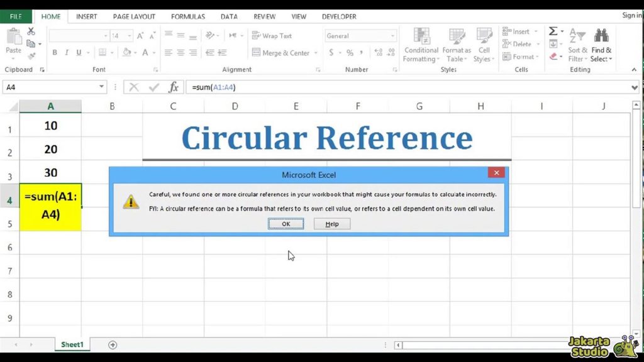Collapse the ribbon with the caret

coord(634,70)
